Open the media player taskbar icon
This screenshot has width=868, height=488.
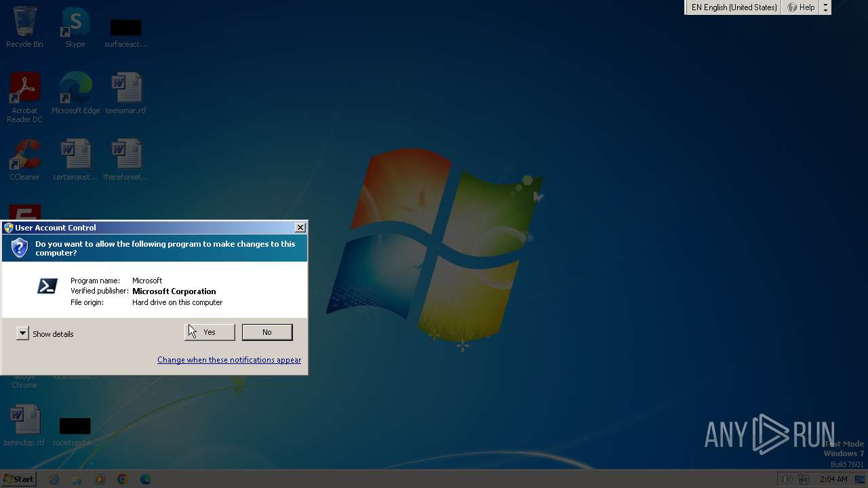[100, 479]
